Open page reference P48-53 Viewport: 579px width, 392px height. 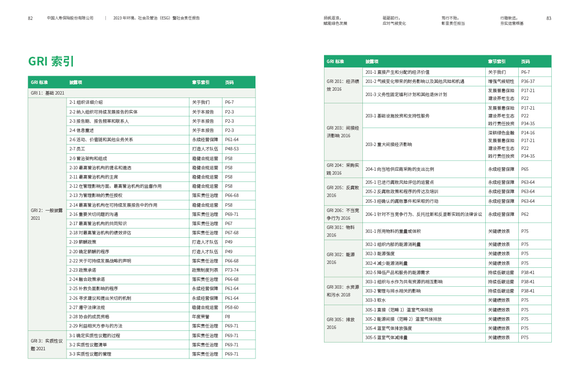tap(232, 149)
